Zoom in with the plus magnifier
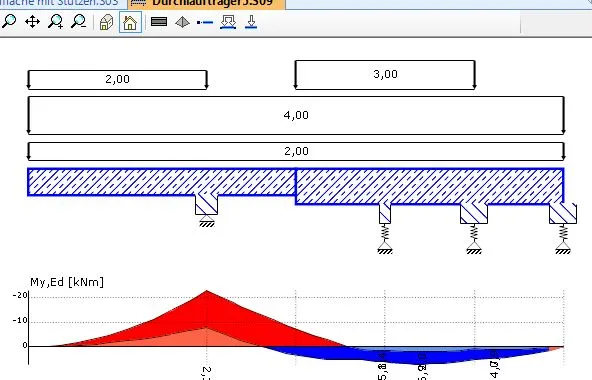Image resolution: width=592 pixels, height=380 pixels. click(56, 22)
